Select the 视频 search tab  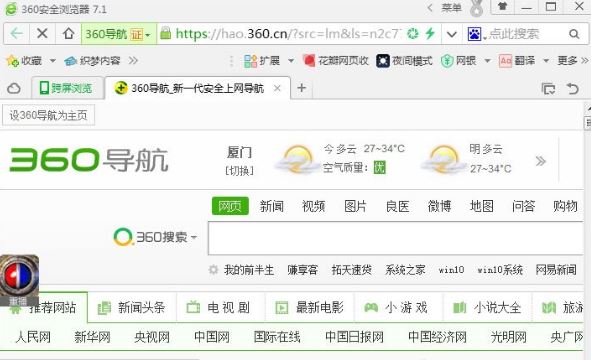314,206
